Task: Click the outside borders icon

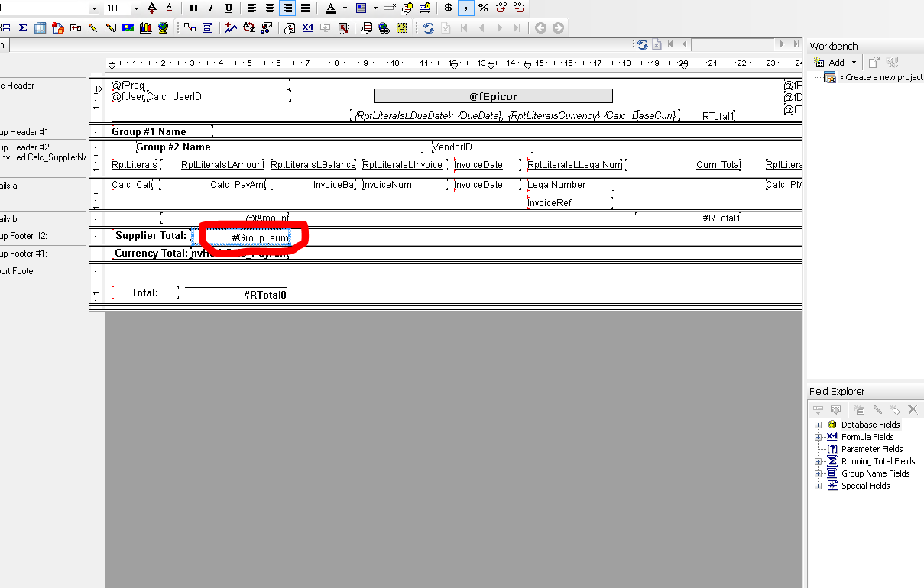Action: (x=361, y=8)
